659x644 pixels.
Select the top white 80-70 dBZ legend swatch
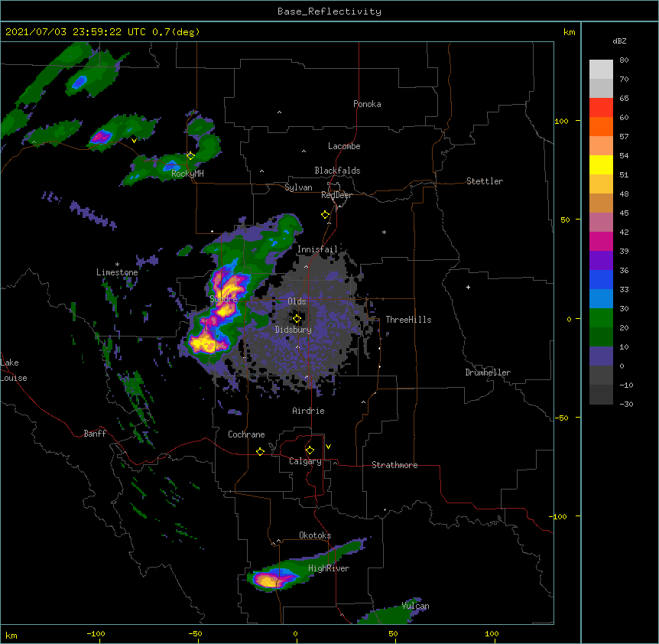tap(601, 70)
